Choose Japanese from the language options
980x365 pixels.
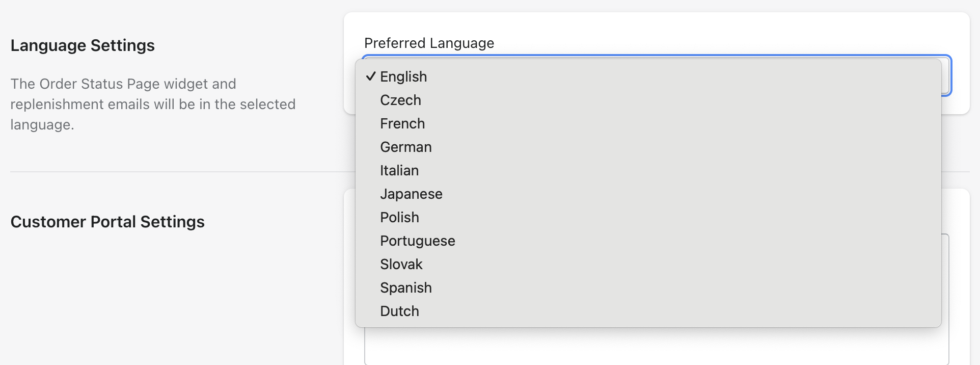coord(411,194)
